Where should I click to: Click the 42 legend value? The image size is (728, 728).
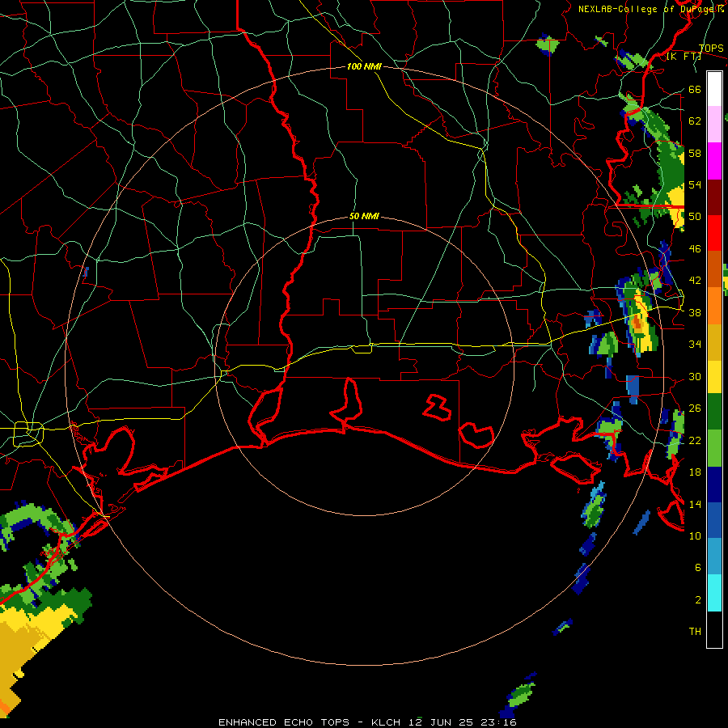[x=695, y=281]
